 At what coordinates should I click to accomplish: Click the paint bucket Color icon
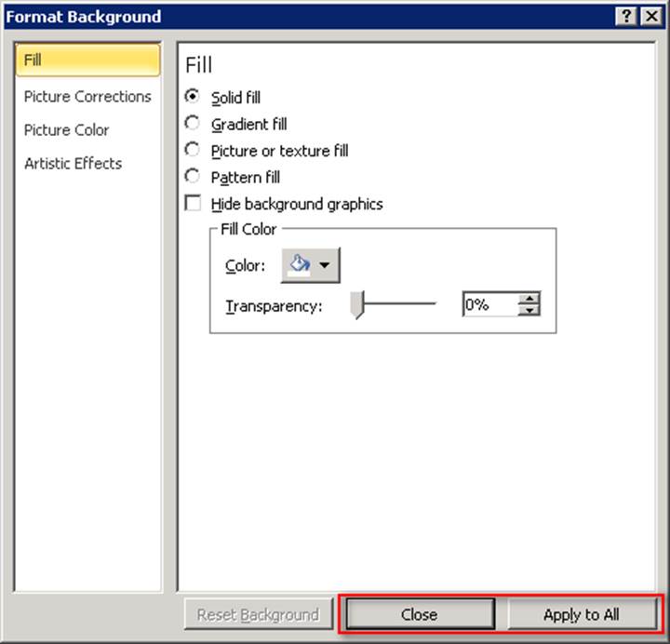point(300,265)
